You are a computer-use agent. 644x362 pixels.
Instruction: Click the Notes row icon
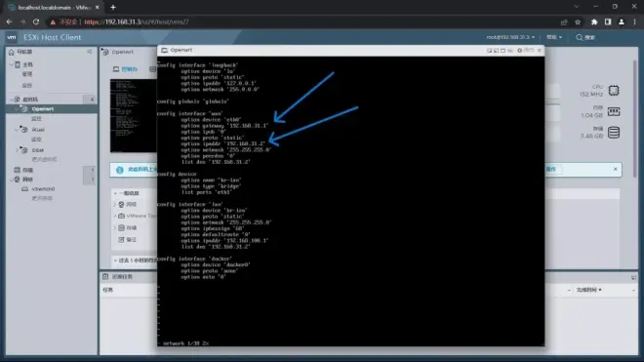coord(121,240)
